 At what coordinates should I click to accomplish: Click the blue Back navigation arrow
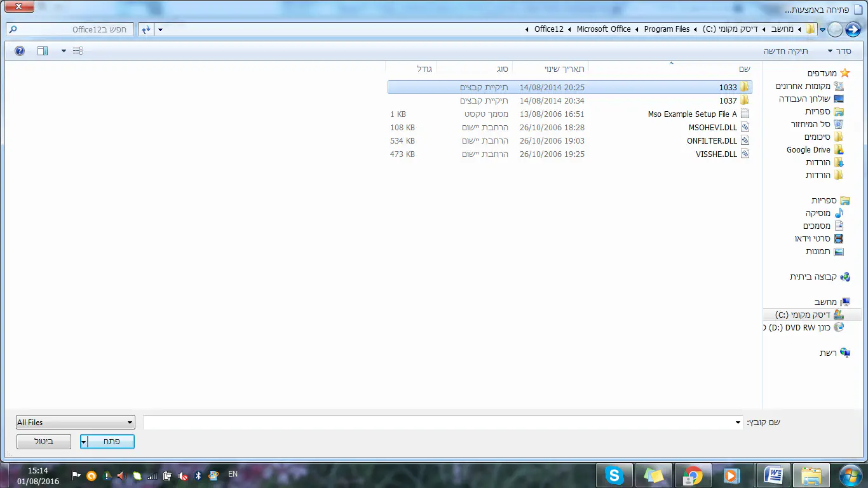(852, 29)
